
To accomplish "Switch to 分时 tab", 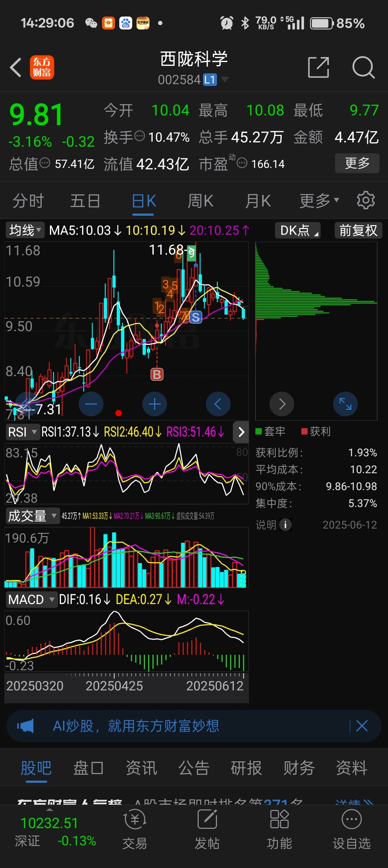I will tap(28, 201).
